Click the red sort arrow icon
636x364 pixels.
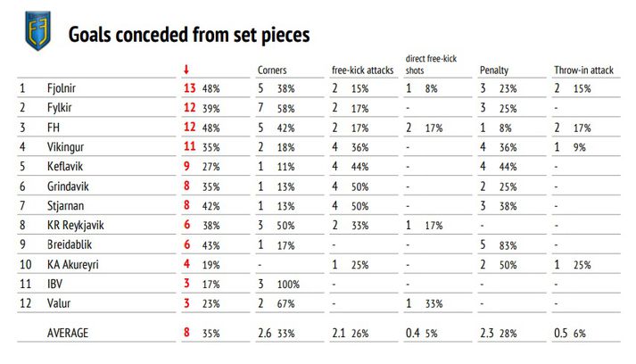tap(186, 70)
